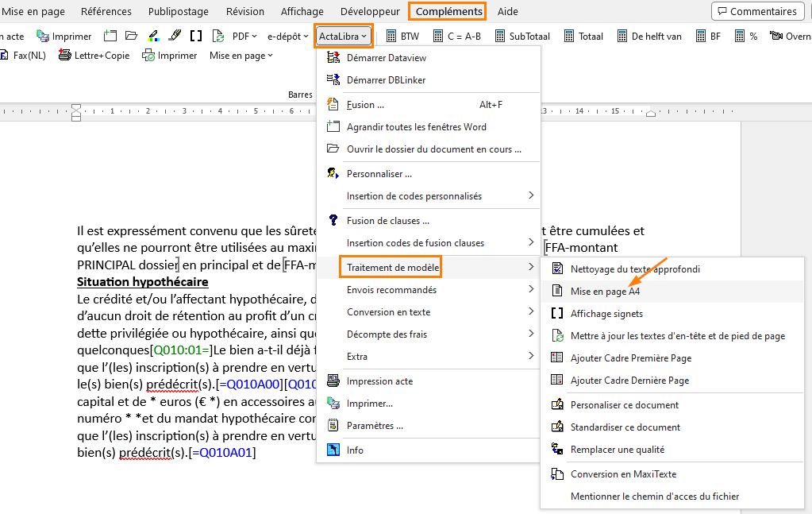The width and height of the screenshot is (812, 514).
Task: Click the Personnaliser person icon
Action: 333,173
